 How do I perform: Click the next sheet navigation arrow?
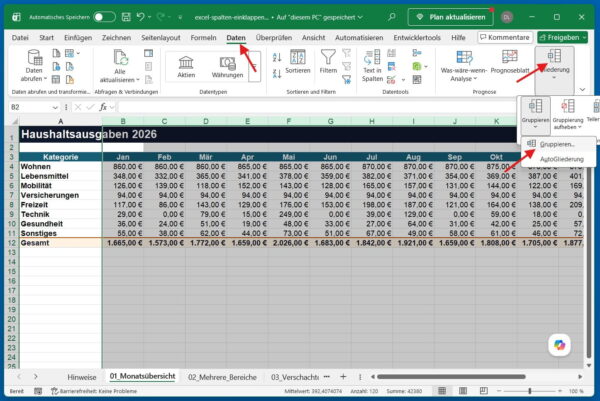tap(36, 377)
